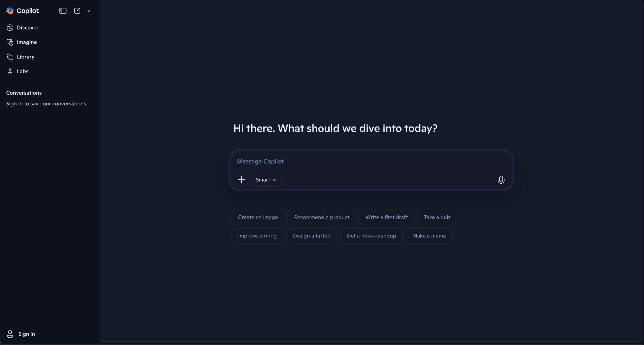The height and width of the screenshot is (345, 644).
Task: Choose Create an image suggestion
Action: [258, 217]
